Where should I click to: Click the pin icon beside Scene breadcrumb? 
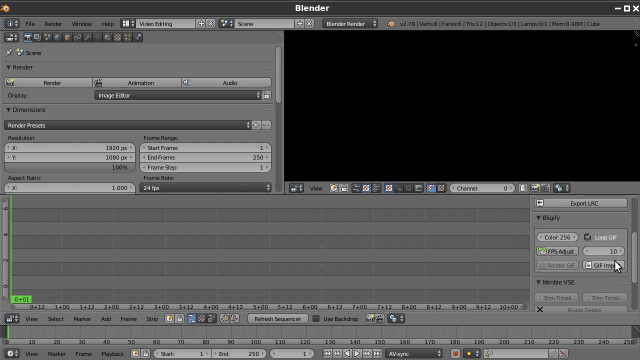tap(9, 53)
